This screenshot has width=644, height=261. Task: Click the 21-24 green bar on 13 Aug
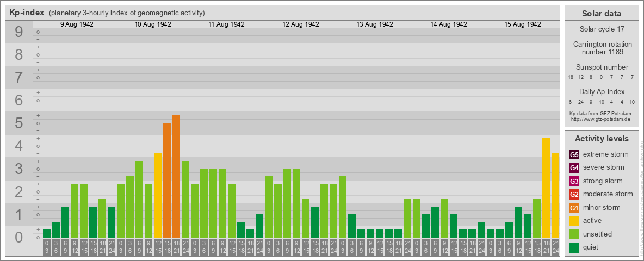pos(407,219)
